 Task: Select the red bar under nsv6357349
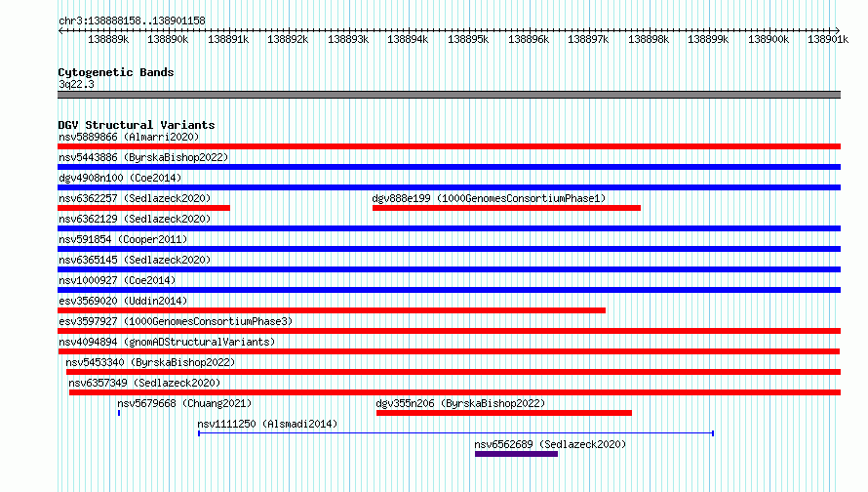tap(455, 392)
